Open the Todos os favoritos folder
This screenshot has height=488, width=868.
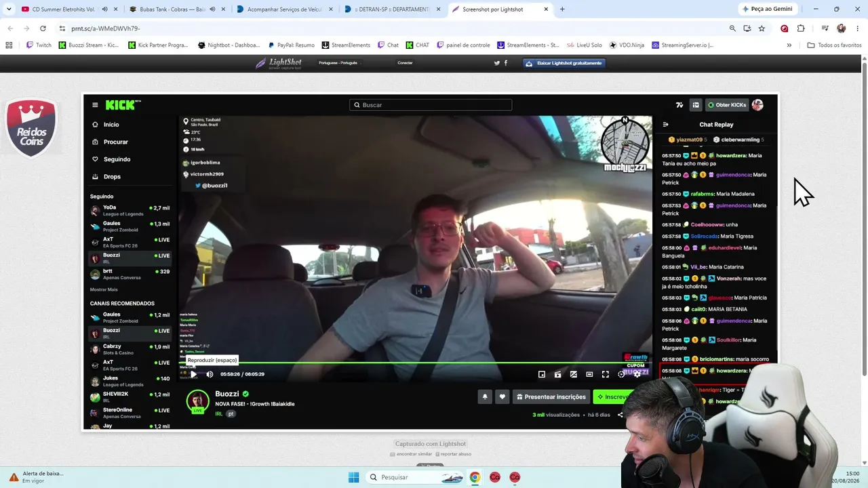click(x=834, y=45)
